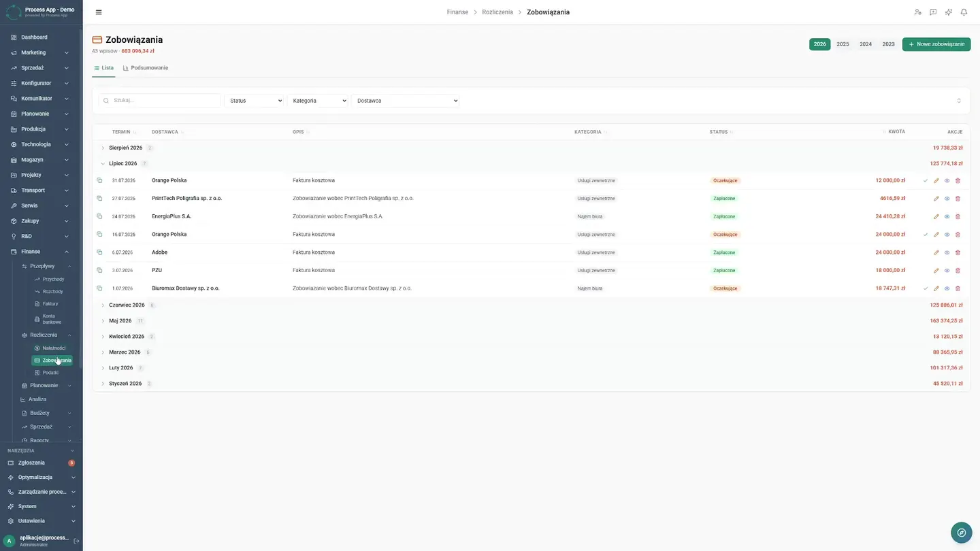
Task: Copy the Orange Polska 31.07.2026 row icon
Action: tap(99, 180)
